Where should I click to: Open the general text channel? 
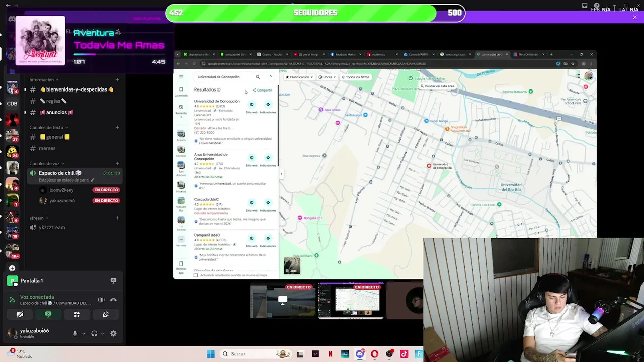pos(74,137)
